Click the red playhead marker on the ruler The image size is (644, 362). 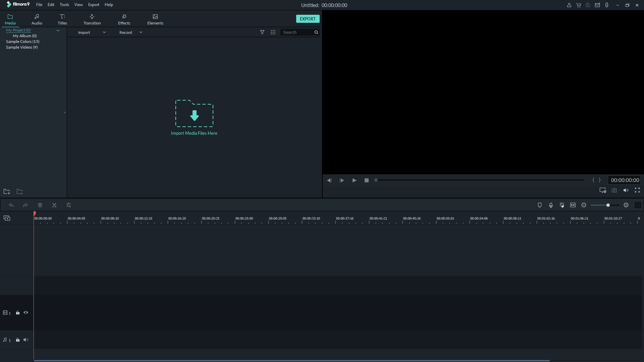click(x=34, y=214)
